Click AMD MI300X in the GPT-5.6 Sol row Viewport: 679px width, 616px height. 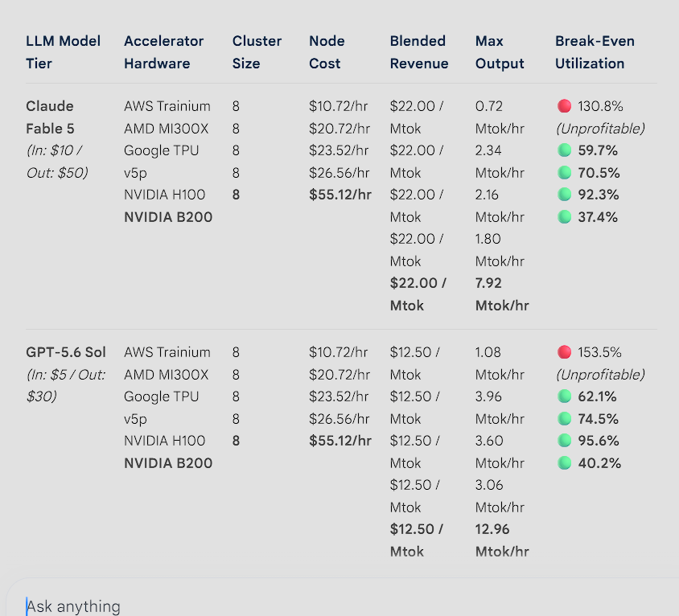(167, 375)
